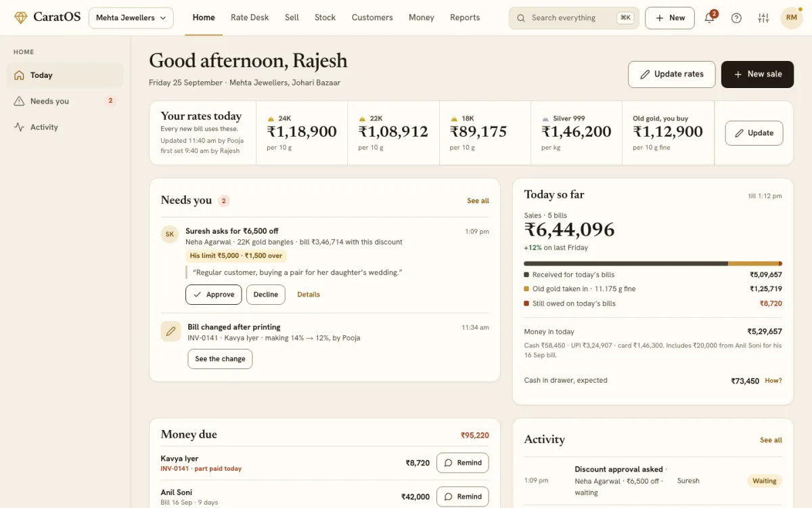The height and width of the screenshot is (508, 812).
Task: Expand the Mehta Jewellers store switcher
Action: 131,18
